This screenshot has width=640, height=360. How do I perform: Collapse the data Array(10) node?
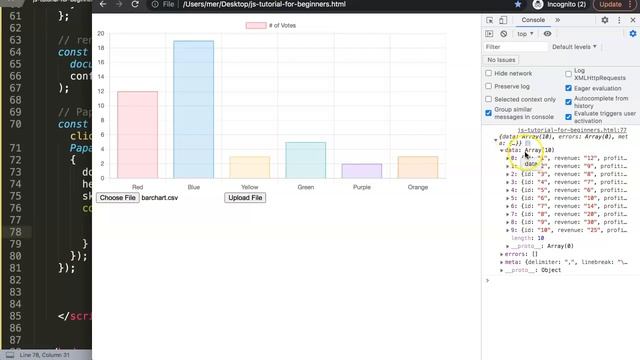[x=502, y=150]
